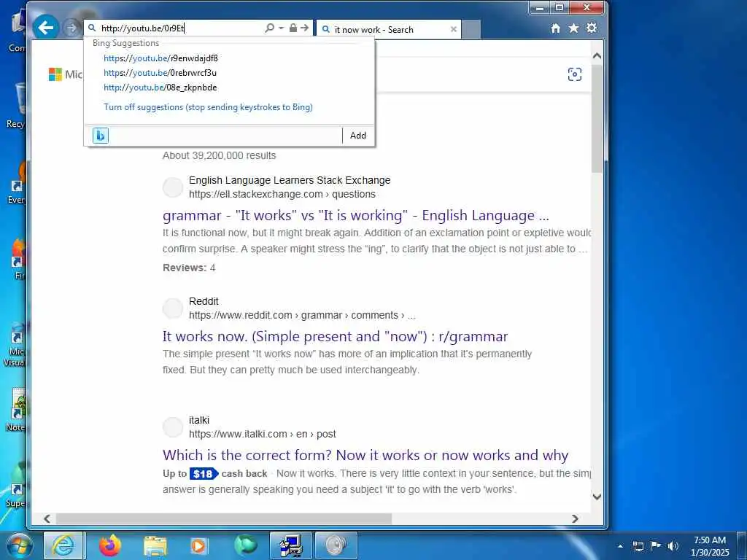The width and height of the screenshot is (747, 560).
Task: Open the clock showing 7:50 AM
Action: click(x=710, y=546)
